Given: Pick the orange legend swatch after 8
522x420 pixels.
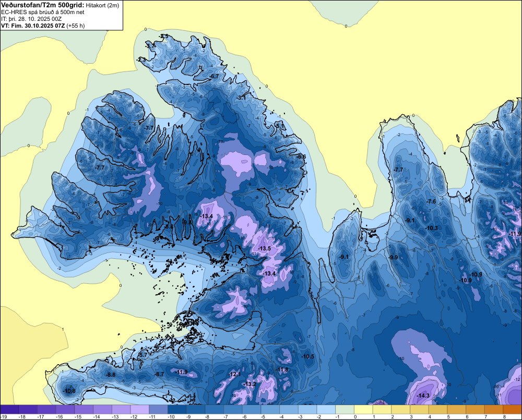Looking at the screenshot, I should click(513, 410).
